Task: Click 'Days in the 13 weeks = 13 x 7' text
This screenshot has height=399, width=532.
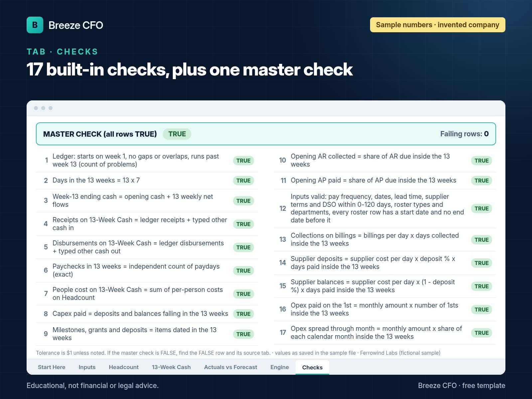Action: coord(96,180)
